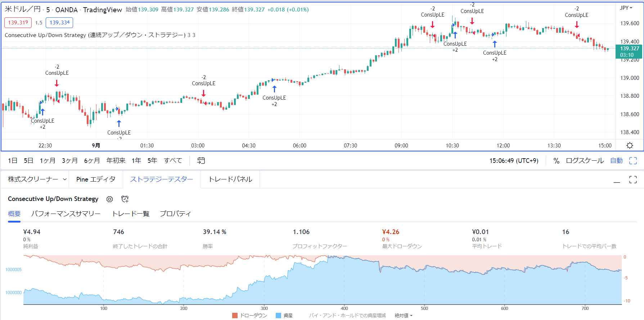This screenshot has height=320, width=644.
Task: Click the red sell price 139.319
Action: tap(18, 23)
